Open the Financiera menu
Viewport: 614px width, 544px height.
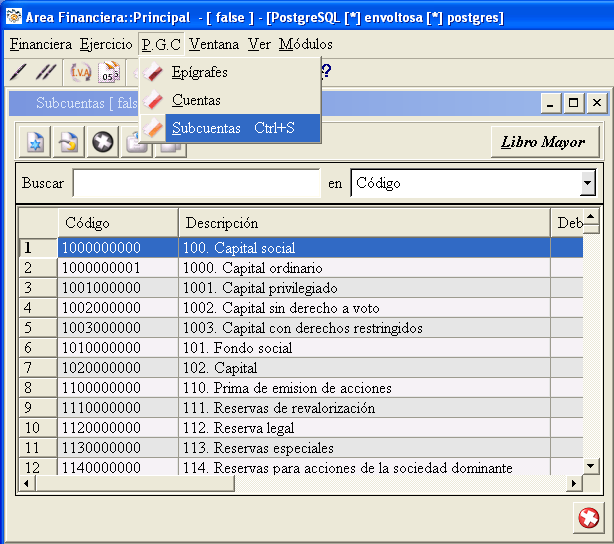(41, 44)
